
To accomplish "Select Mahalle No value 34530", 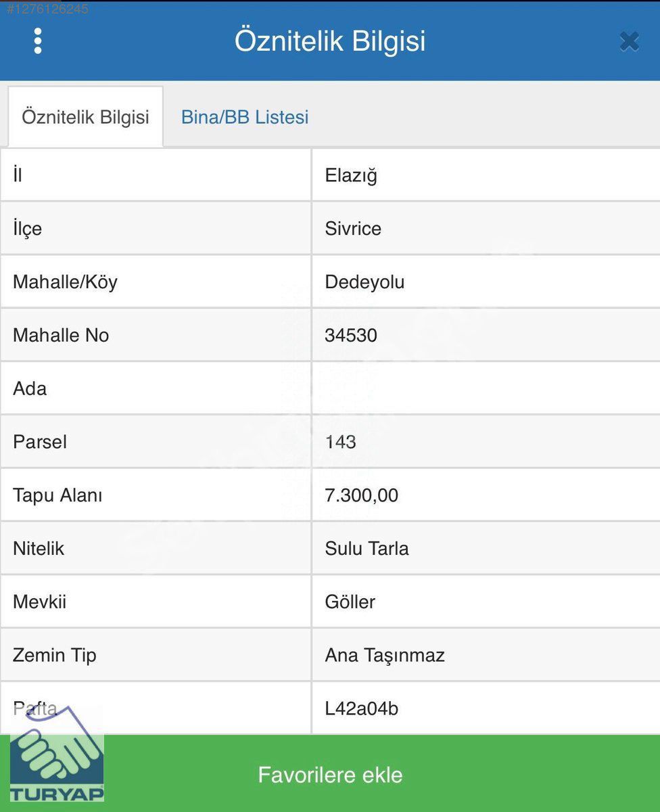I will pyautogui.click(x=351, y=336).
